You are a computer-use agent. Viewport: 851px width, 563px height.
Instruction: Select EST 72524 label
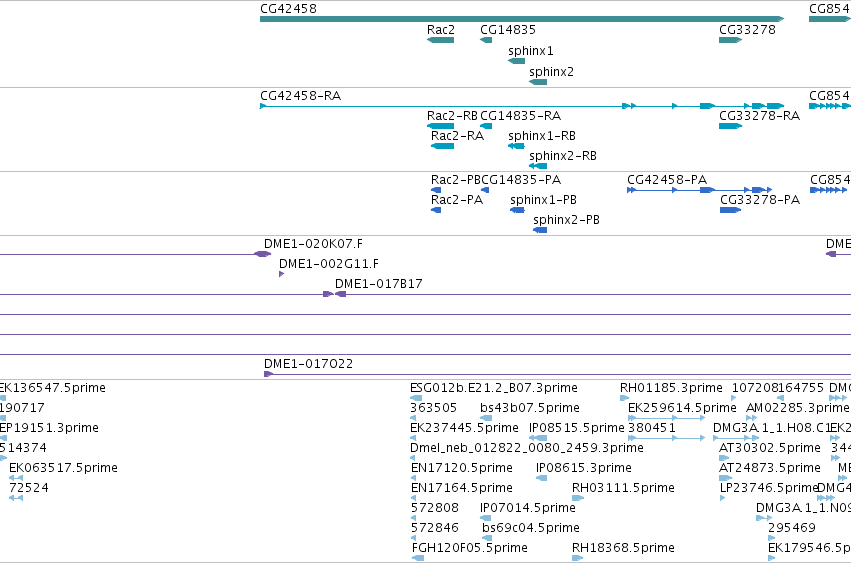click(29, 488)
